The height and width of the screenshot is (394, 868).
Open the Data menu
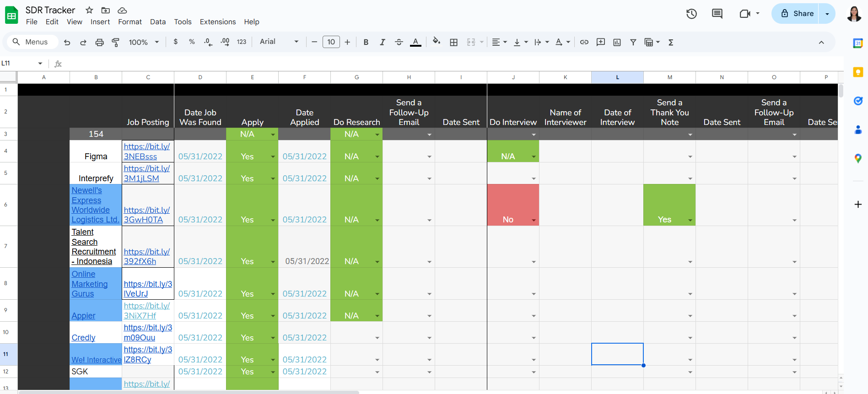click(x=158, y=22)
